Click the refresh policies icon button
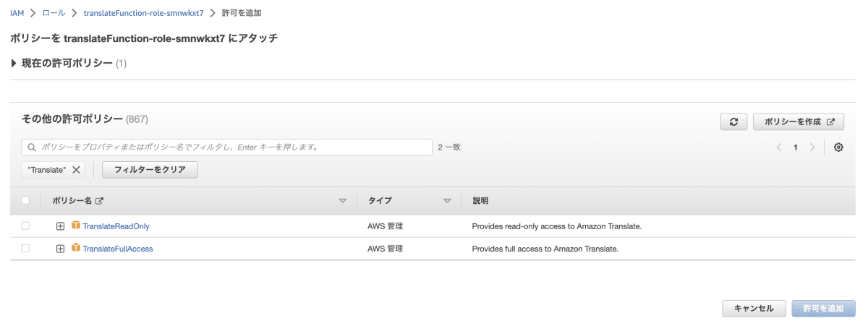The width and height of the screenshot is (868, 326). 733,122
